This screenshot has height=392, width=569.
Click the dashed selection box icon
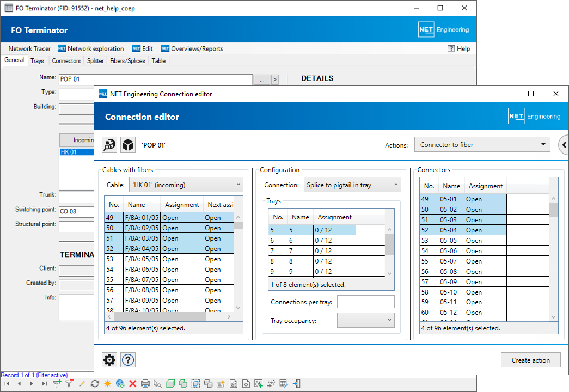click(x=195, y=384)
